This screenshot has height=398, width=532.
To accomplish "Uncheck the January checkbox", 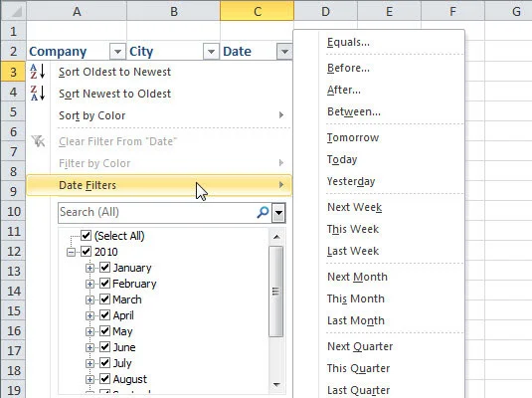I will pos(104,268).
